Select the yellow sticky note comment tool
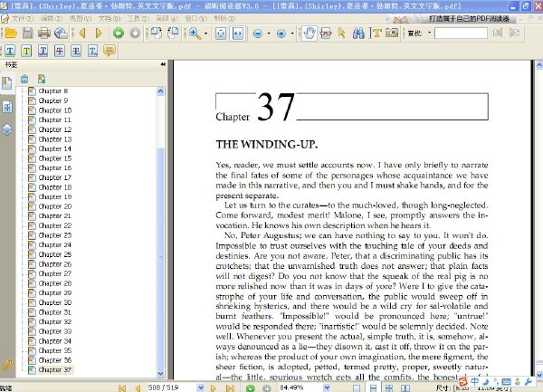The height and width of the screenshot is (392, 543). coord(110,51)
